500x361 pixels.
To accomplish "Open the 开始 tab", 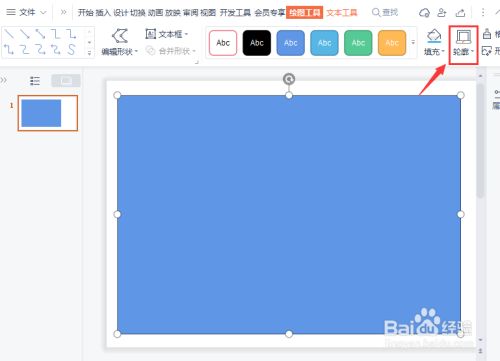I will pyautogui.click(x=86, y=13).
